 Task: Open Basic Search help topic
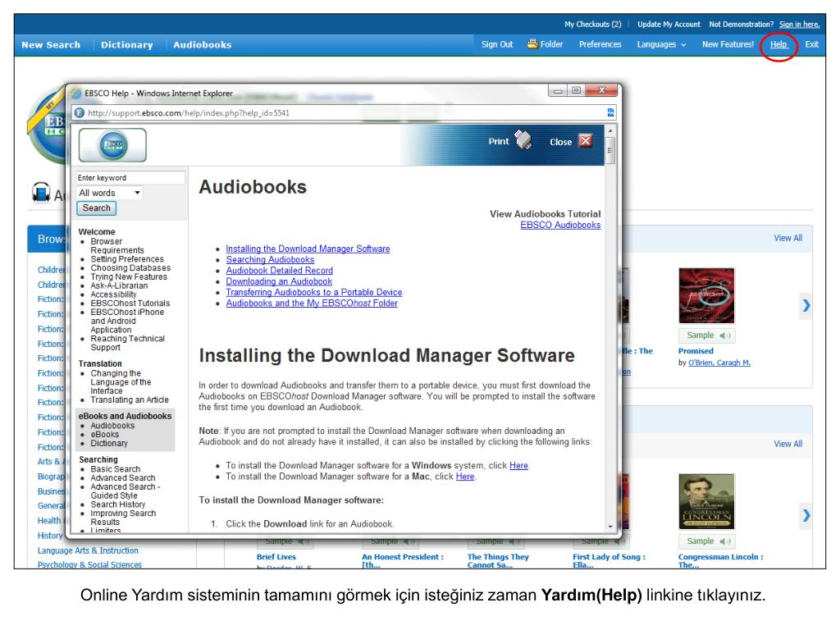[x=115, y=469]
